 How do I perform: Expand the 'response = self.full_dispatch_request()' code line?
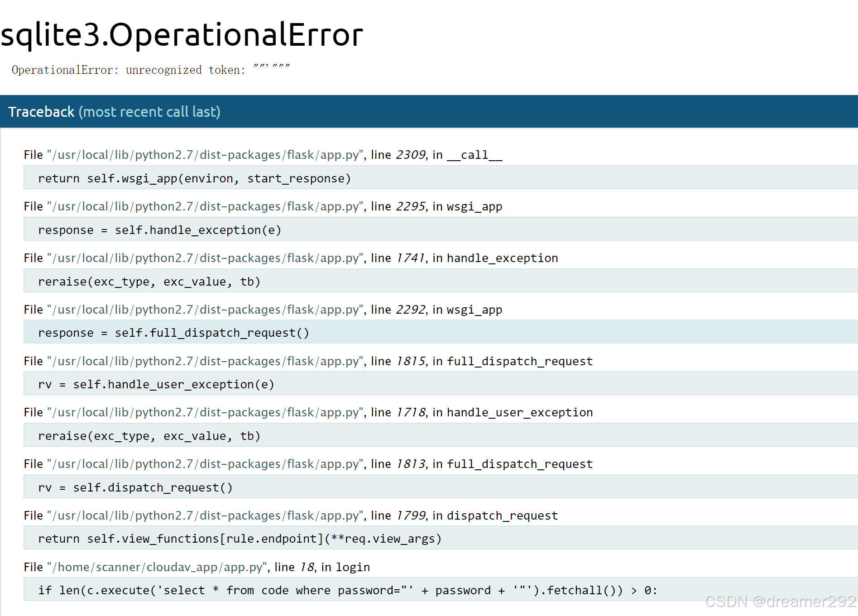point(173,333)
